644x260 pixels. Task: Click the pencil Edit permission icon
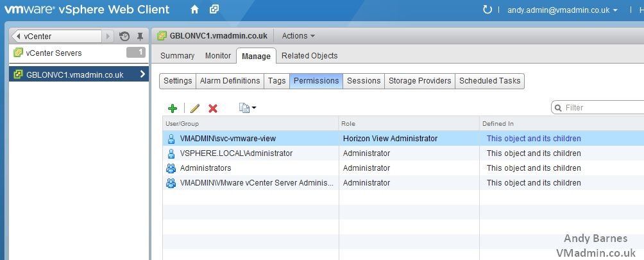click(x=195, y=108)
